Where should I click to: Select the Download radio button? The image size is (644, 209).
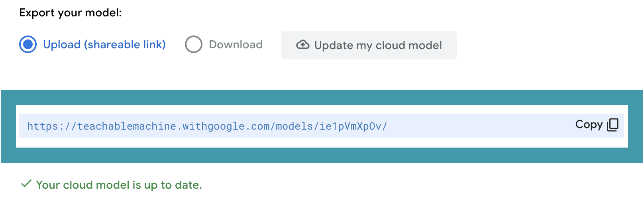coord(194,44)
